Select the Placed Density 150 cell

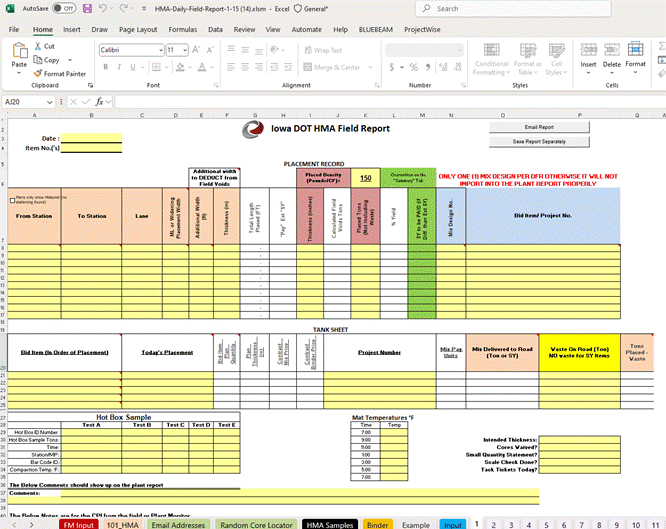tap(366, 178)
